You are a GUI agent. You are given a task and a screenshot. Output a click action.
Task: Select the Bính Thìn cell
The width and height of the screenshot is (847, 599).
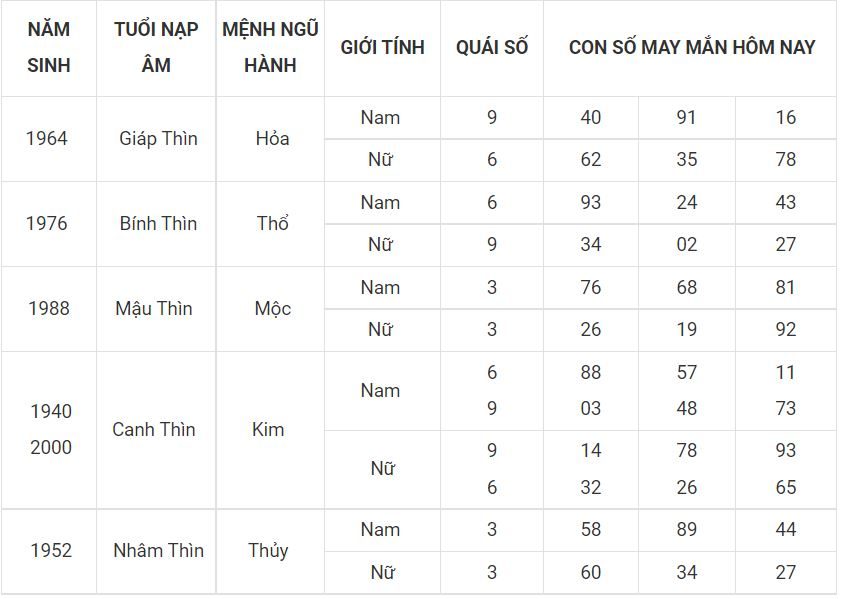158,224
